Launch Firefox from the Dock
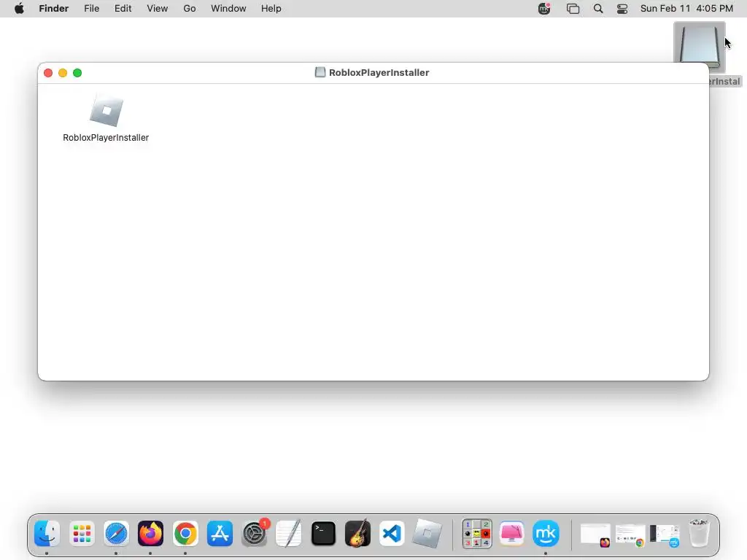 (150, 533)
